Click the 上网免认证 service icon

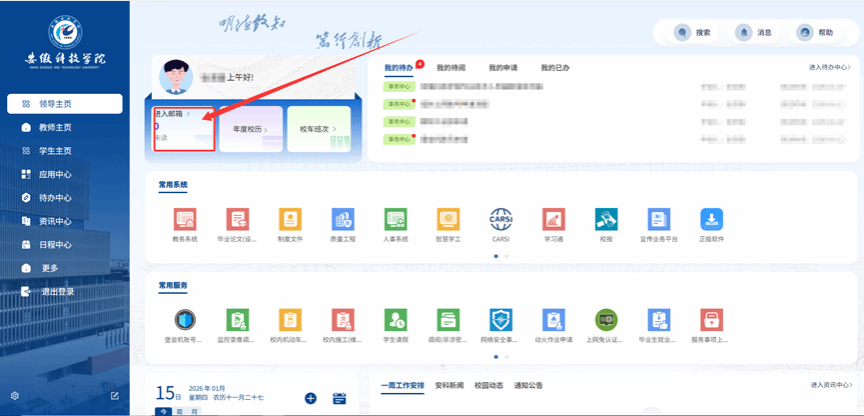point(606,320)
